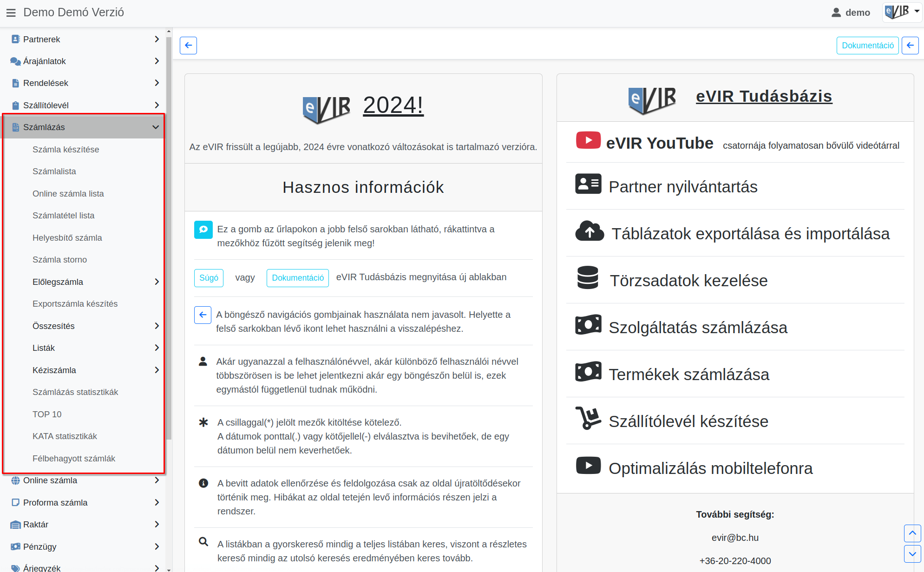
Task: Open the eVIR logo dropdown in header
Action: tap(902, 12)
